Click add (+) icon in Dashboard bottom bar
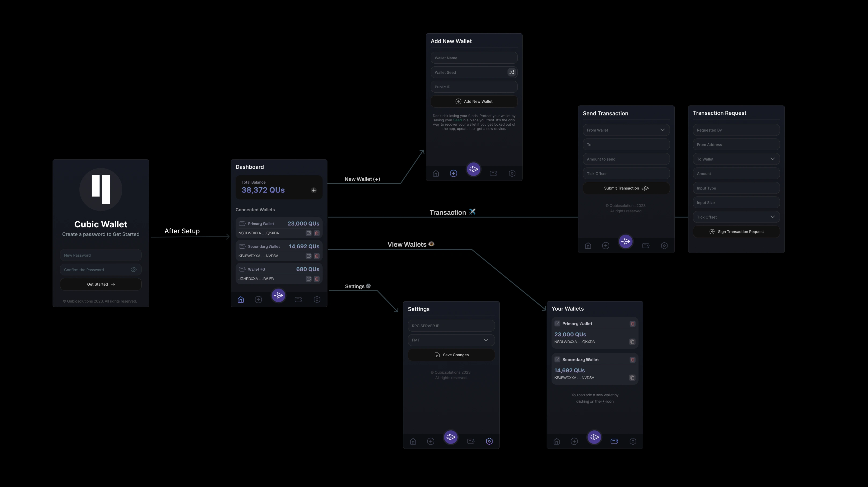Image resolution: width=868 pixels, height=487 pixels. (x=258, y=300)
